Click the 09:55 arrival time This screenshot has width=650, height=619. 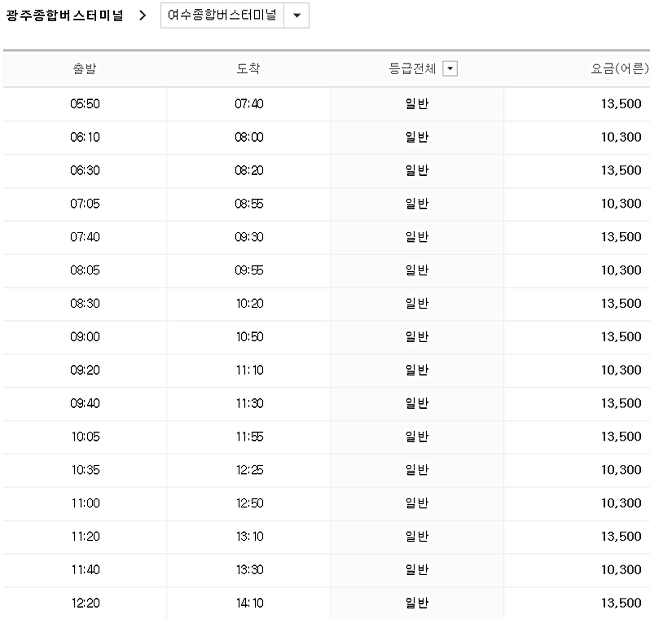click(249, 270)
